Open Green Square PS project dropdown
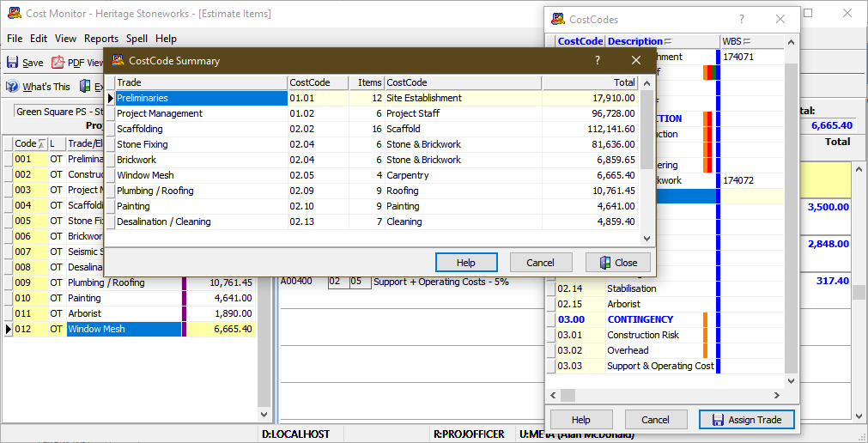 58,112
